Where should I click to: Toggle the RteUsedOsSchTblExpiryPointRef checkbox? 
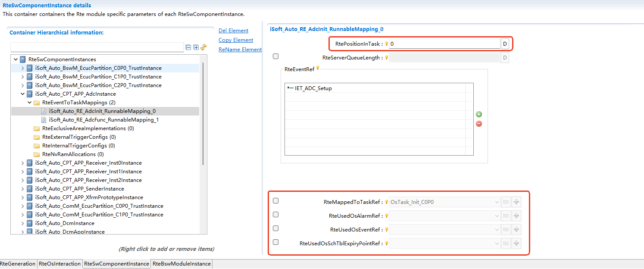[276, 242]
